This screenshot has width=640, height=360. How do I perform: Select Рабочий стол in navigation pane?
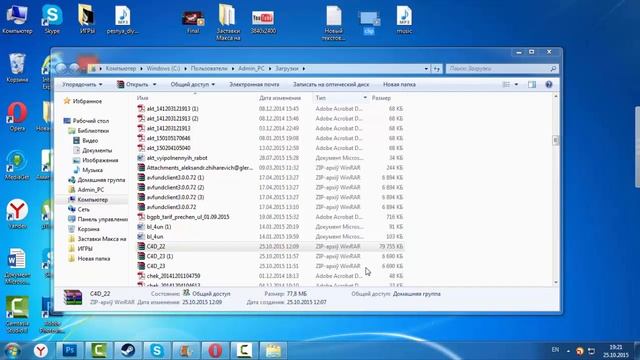[86, 121]
